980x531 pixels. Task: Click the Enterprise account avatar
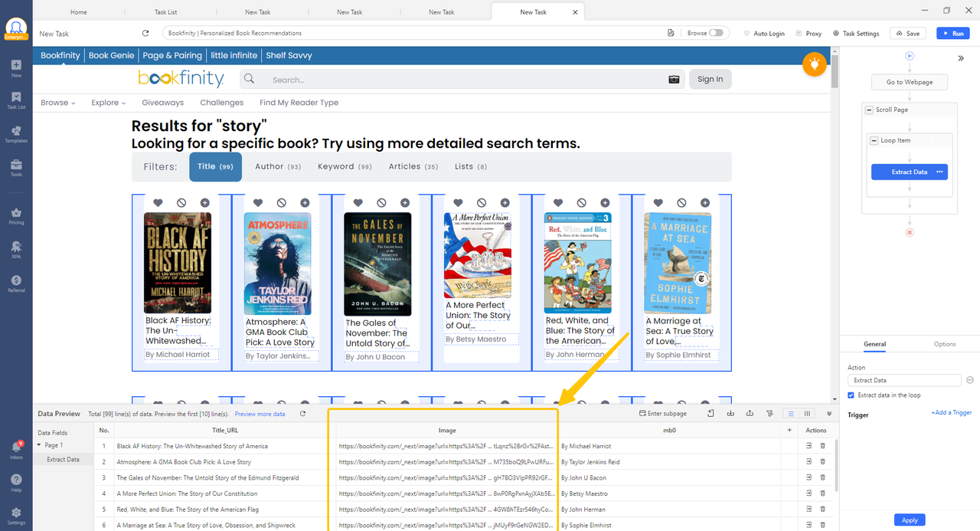point(16,29)
